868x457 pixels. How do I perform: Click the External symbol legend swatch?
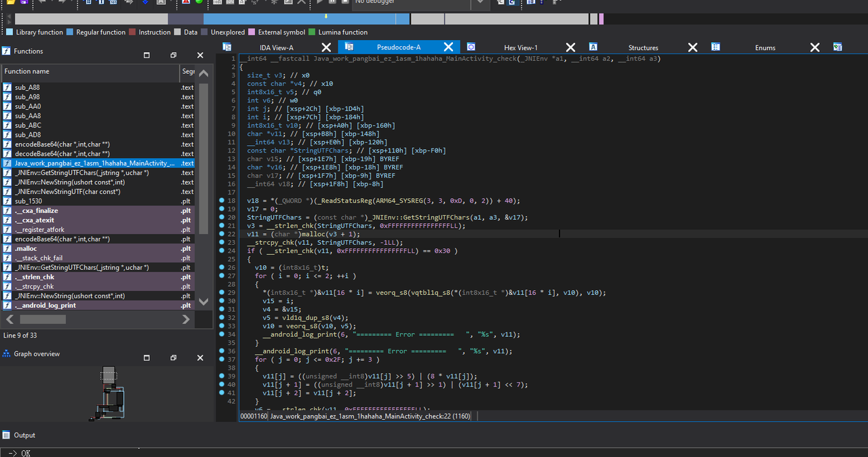tap(252, 32)
